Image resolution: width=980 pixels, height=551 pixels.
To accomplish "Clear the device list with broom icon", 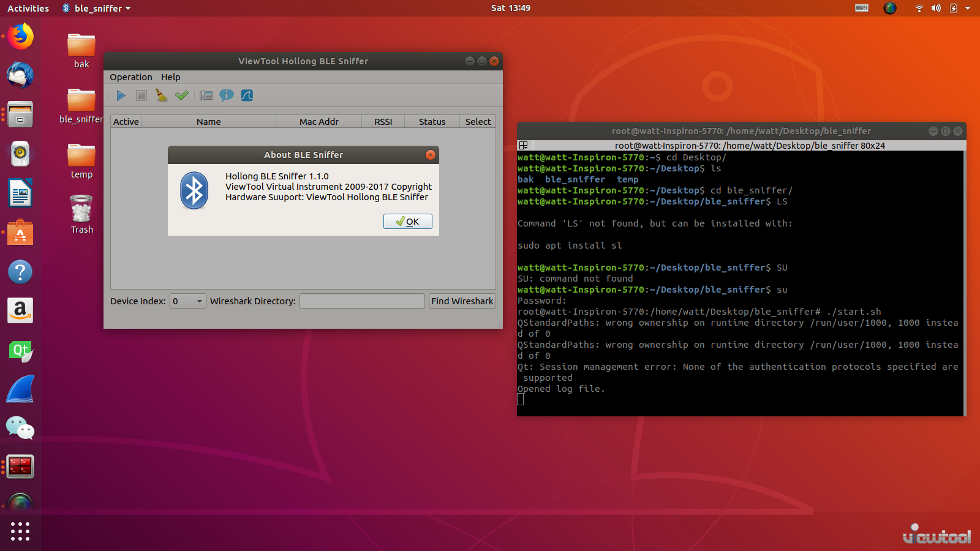I will pyautogui.click(x=162, y=96).
